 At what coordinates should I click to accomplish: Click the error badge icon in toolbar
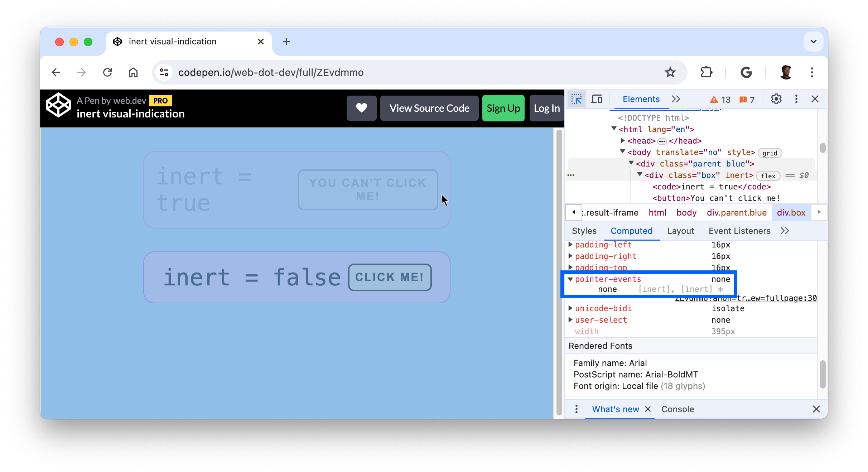pyautogui.click(x=744, y=99)
